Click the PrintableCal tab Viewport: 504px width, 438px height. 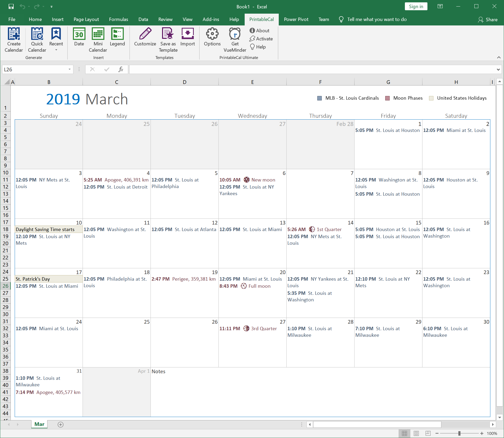[261, 19]
